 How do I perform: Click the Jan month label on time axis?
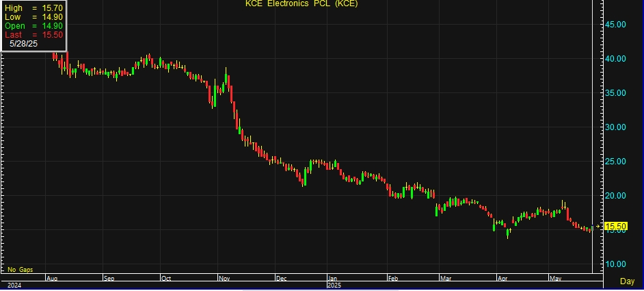[x=333, y=278]
